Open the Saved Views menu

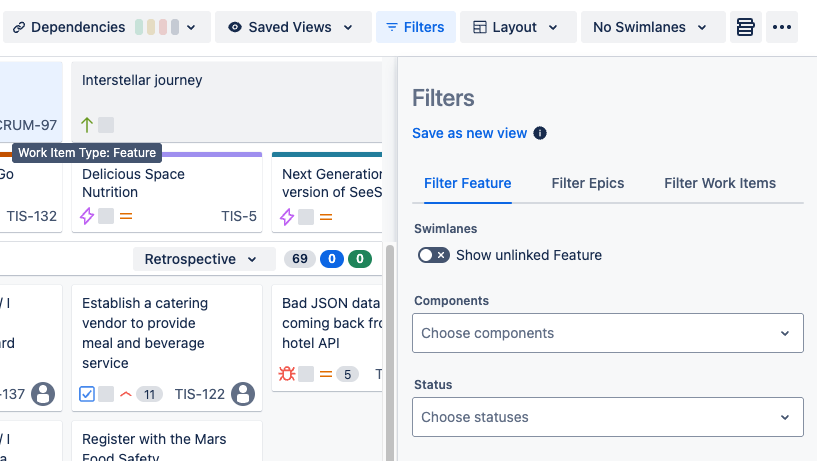click(x=291, y=27)
